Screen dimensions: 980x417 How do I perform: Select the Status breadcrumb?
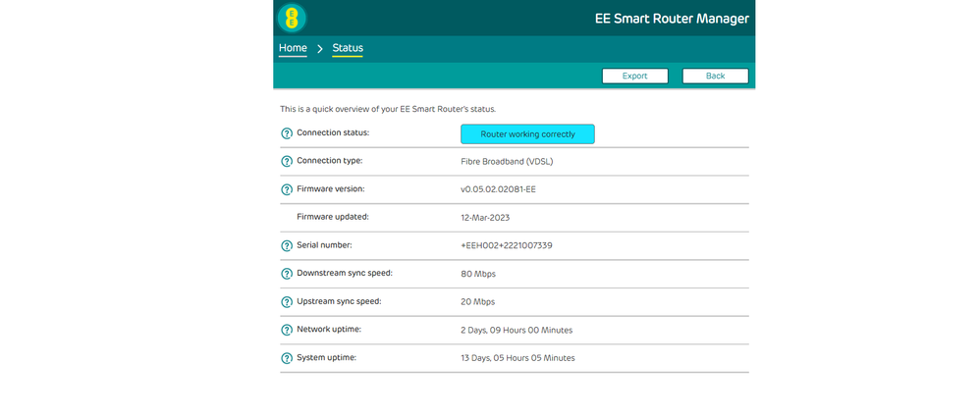[348, 48]
